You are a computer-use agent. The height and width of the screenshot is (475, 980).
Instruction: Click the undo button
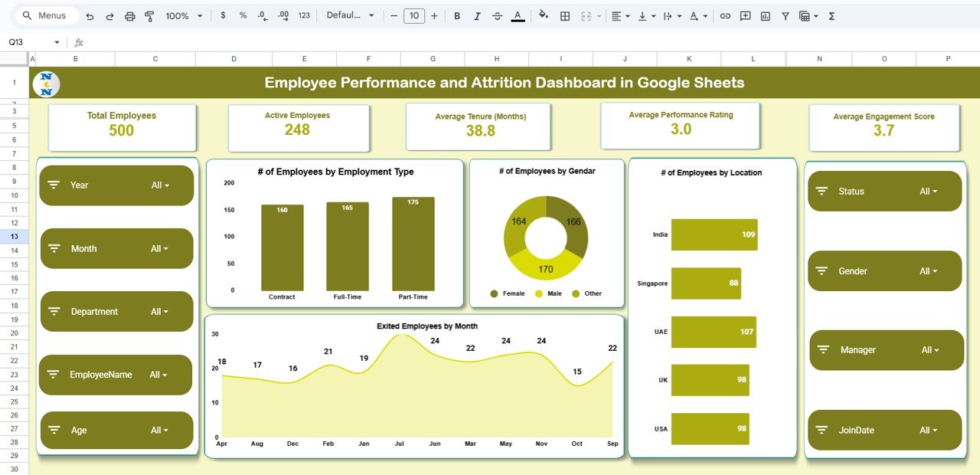coord(90,15)
